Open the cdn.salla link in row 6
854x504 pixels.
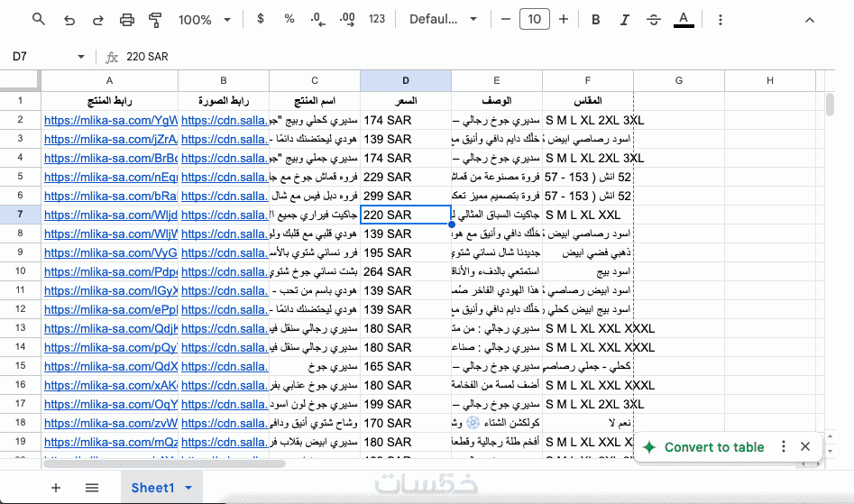[225, 196]
